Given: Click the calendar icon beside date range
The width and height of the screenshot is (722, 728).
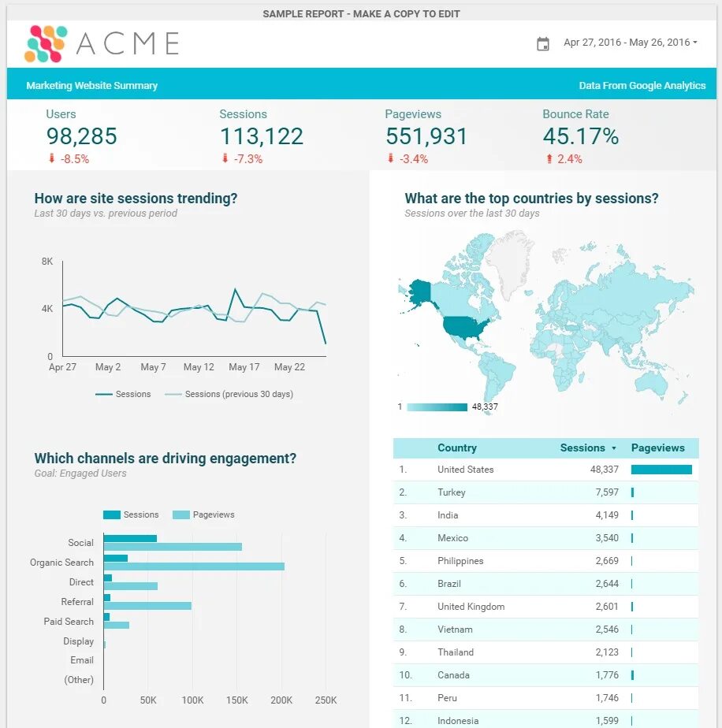Looking at the screenshot, I should click(x=542, y=43).
